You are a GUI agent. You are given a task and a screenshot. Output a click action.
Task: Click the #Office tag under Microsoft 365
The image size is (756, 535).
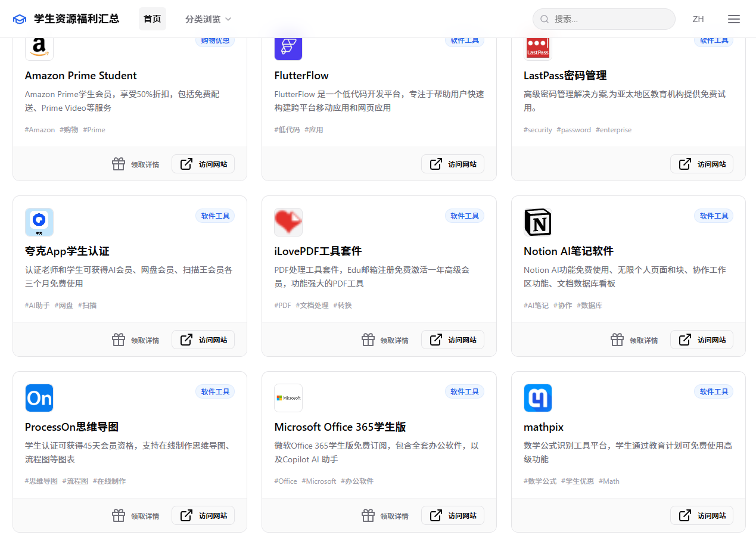click(285, 481)
